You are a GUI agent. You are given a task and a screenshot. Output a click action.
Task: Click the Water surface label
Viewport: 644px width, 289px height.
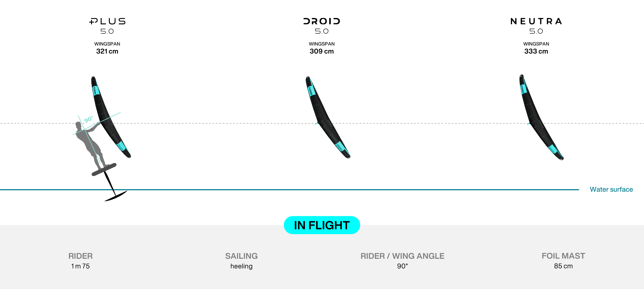(x=611, y=189)
